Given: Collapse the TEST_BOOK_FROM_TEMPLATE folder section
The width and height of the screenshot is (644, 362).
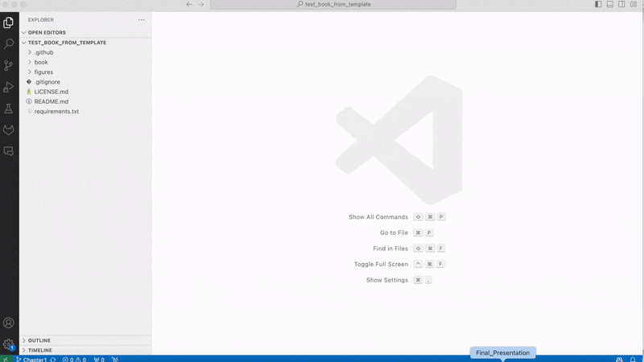Looking at the screenshot, I should coord(86,43).
